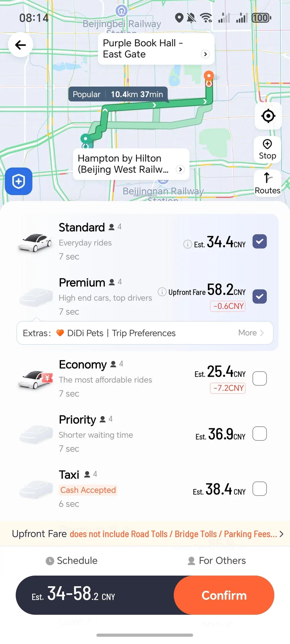Recenter map with the locate icon
Screen dimensions: 290x644
coord(268,116)
